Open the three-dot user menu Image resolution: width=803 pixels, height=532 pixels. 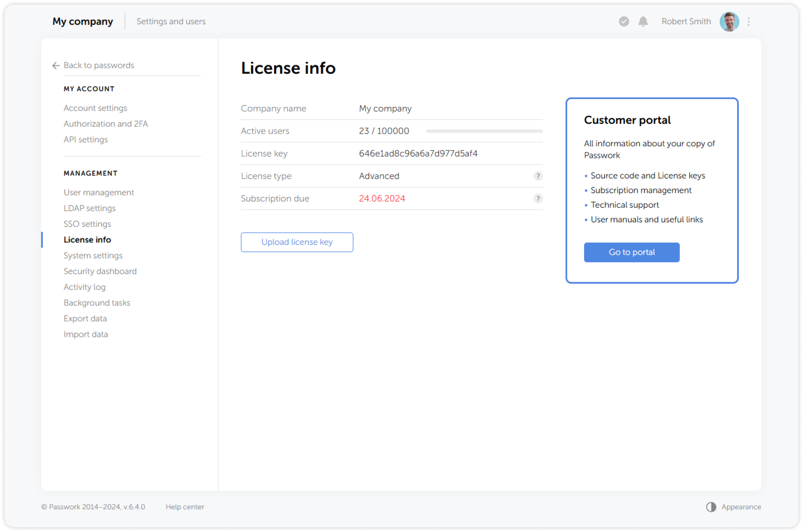coord(749,22)
